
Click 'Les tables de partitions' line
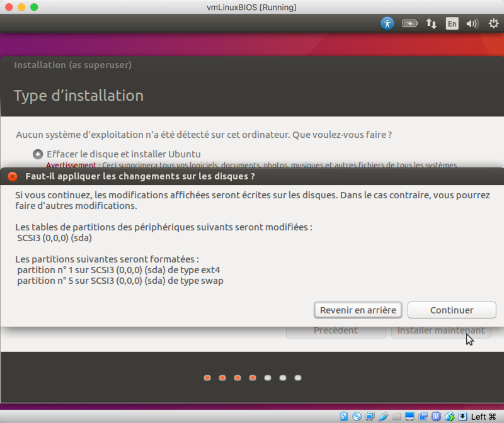[x=164, y=227]
